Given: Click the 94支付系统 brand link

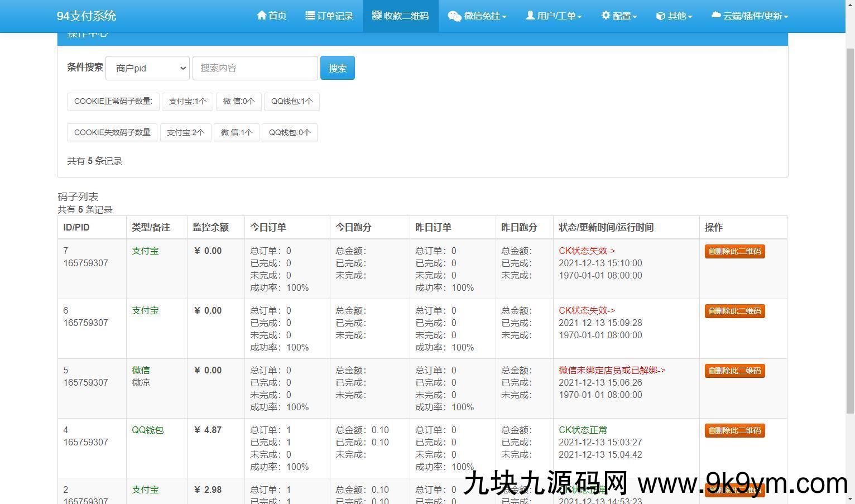Looking at the screenshot, I should [87, 16].
